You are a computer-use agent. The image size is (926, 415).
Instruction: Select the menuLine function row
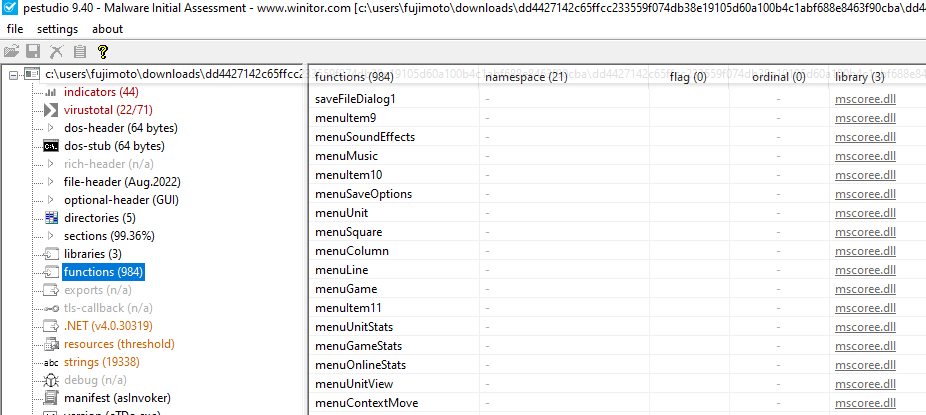click(x=617, y=270)
